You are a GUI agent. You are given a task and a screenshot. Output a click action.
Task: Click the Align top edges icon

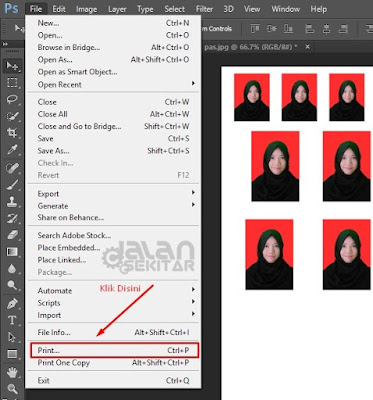click(255, 29)
